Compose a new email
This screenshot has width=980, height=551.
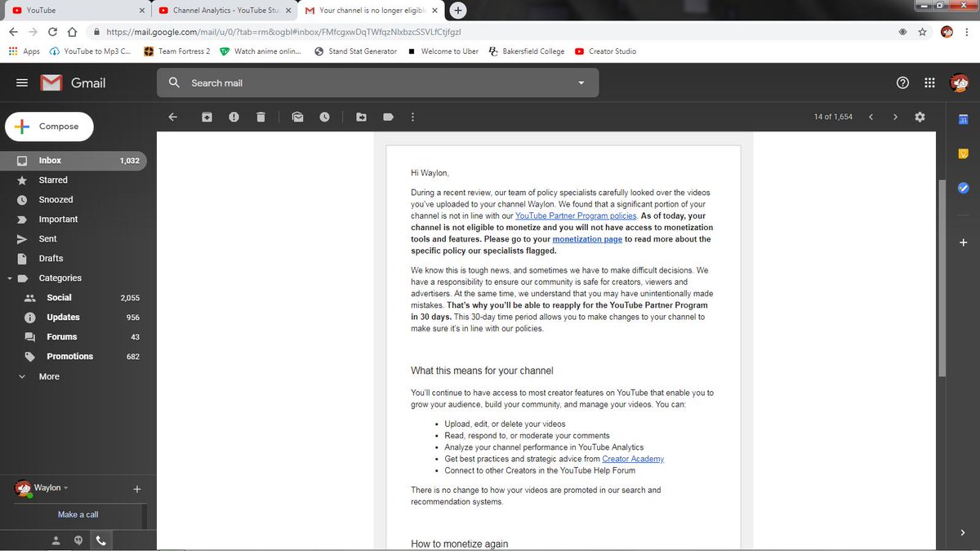(x=49, y=127)
